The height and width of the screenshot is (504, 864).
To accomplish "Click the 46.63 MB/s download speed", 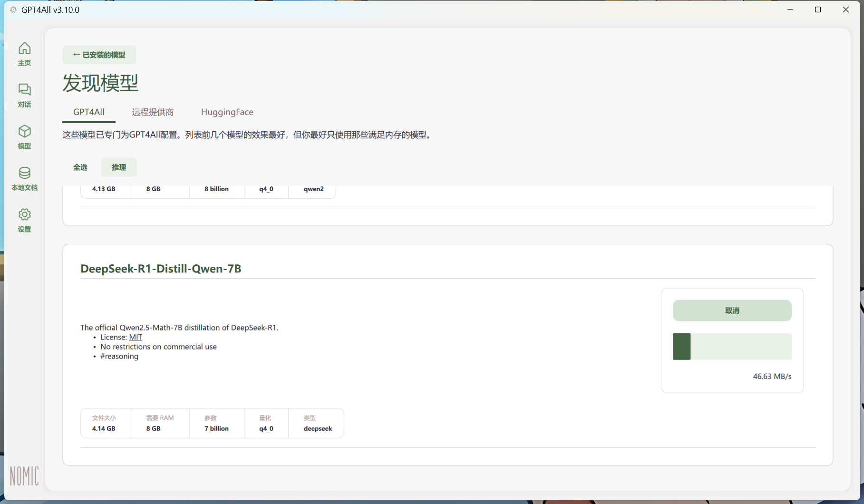I will (x=772, y=377).
